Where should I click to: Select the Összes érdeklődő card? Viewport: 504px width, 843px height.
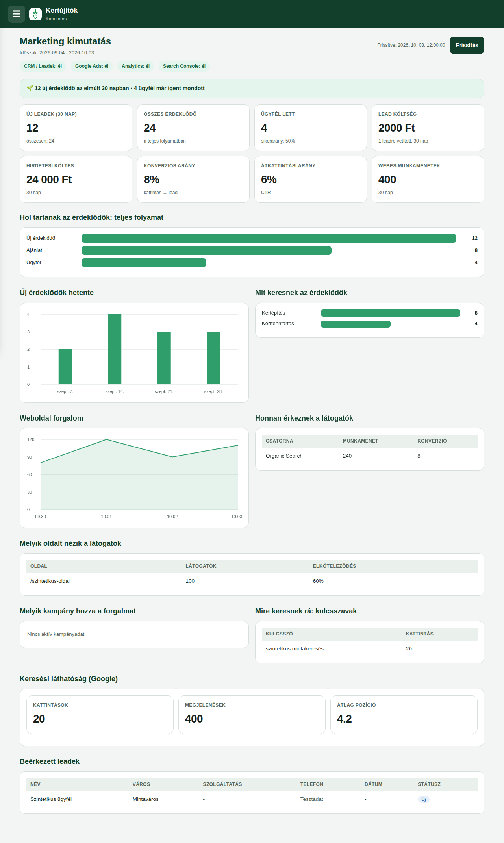193,128
